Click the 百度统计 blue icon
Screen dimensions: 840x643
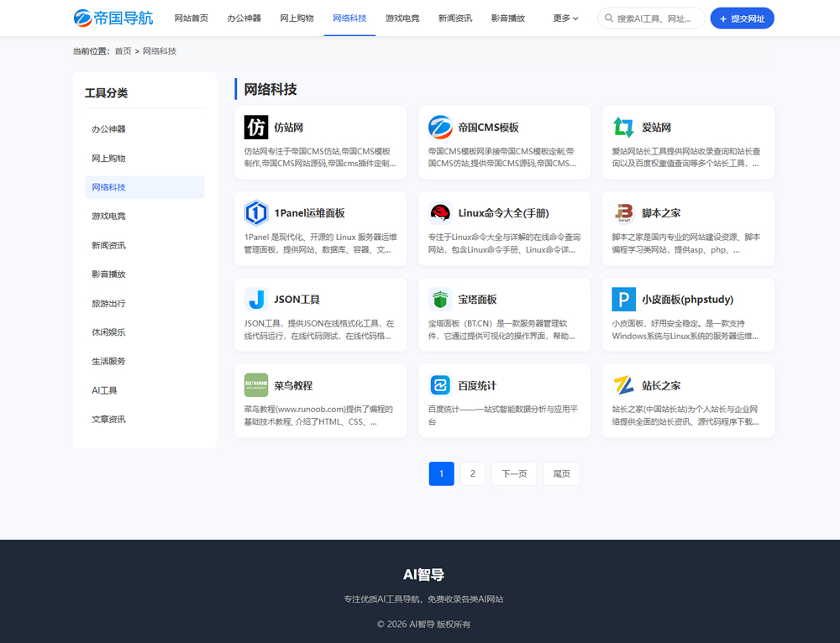point(440,385)
